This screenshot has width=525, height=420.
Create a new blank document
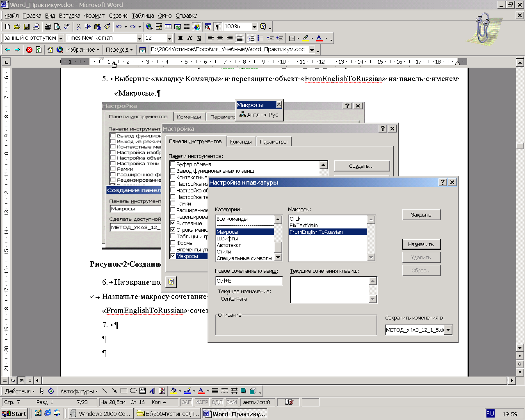click(x=7, y=27)
